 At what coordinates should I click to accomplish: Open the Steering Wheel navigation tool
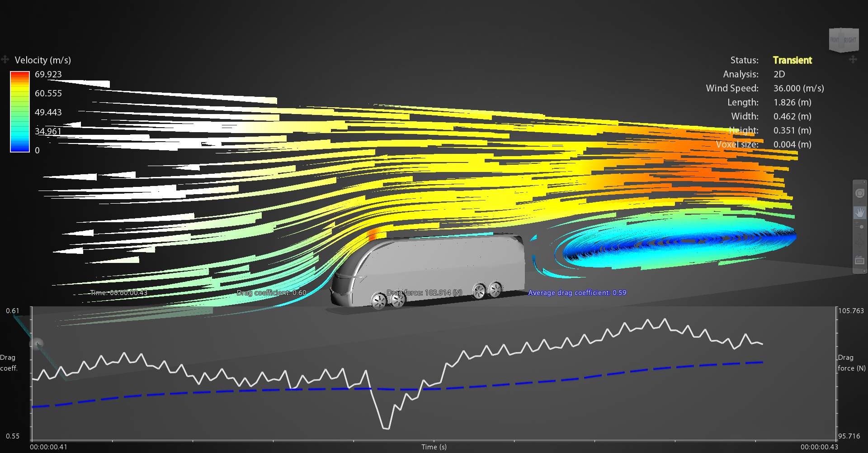[859, 194]
